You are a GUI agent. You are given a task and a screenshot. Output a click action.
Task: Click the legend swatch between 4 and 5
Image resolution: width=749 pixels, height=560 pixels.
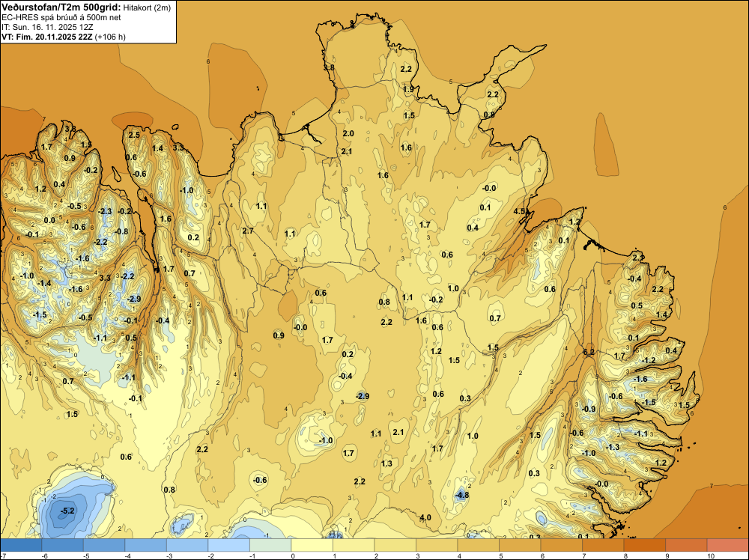[478, 545]
